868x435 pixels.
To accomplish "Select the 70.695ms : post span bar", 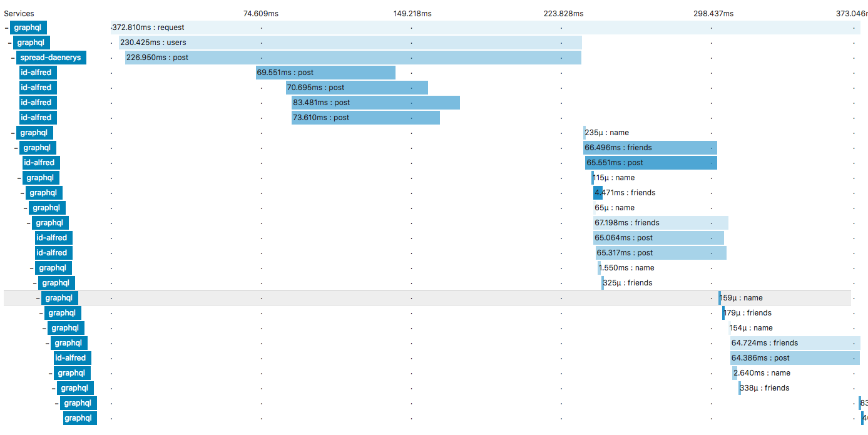I will click(357, 88).
